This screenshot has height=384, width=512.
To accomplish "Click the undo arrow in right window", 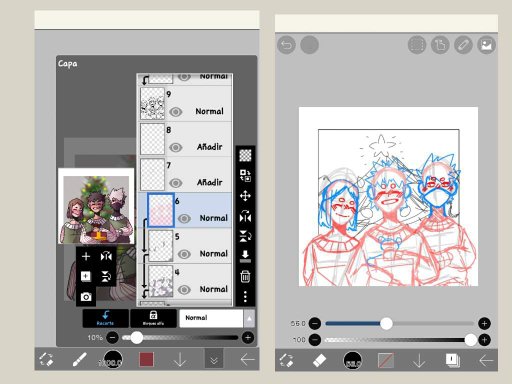I will pos(286,45).
